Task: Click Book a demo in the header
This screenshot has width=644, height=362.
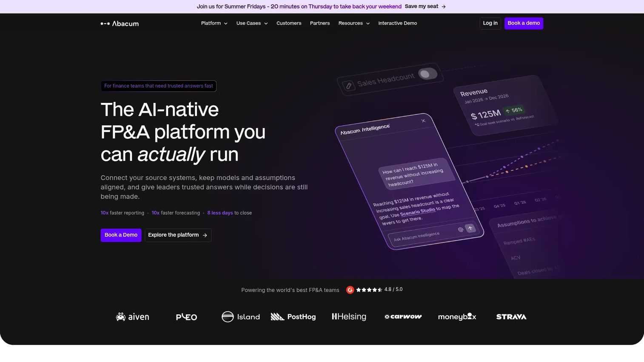Action: (x=524, y=23)
